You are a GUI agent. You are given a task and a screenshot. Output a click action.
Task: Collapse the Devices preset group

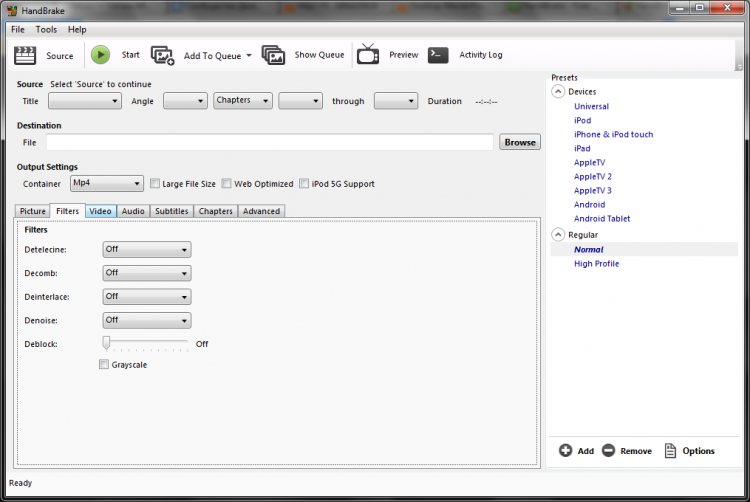pyautogui.click(x=558, y=91)
